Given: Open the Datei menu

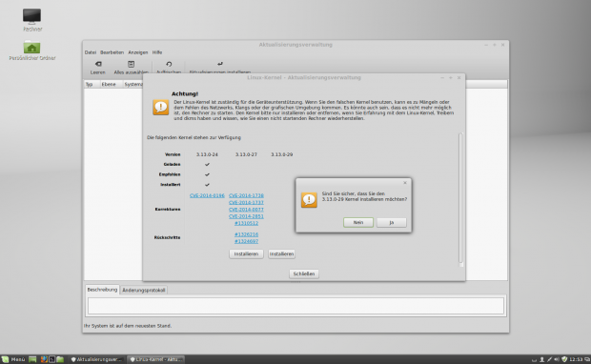Looking at the screenshot, I should coord(91,52).
